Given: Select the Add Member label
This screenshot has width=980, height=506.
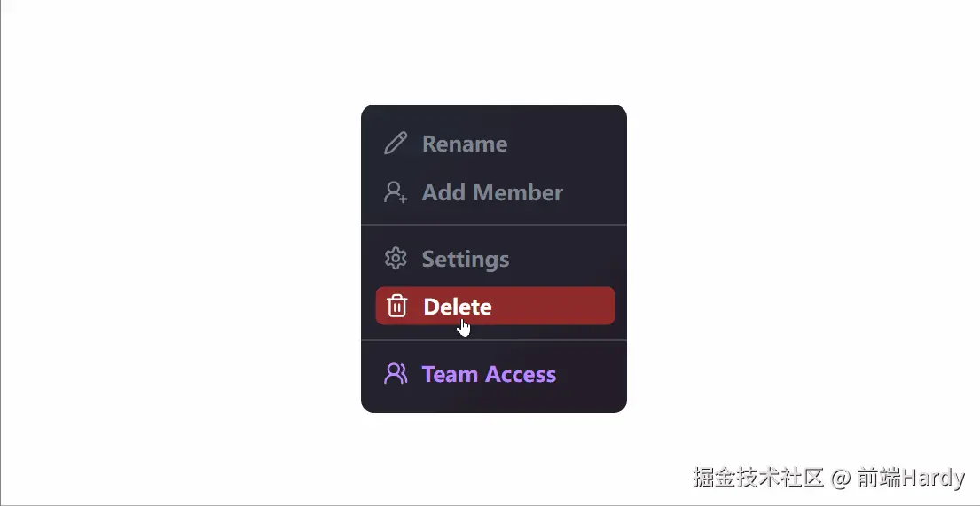Looking at the screenshot, I should (x=492, y=192).
